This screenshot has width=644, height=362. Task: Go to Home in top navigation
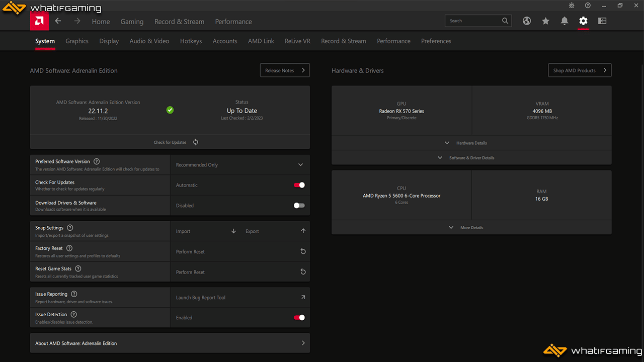tap(101, 22)
